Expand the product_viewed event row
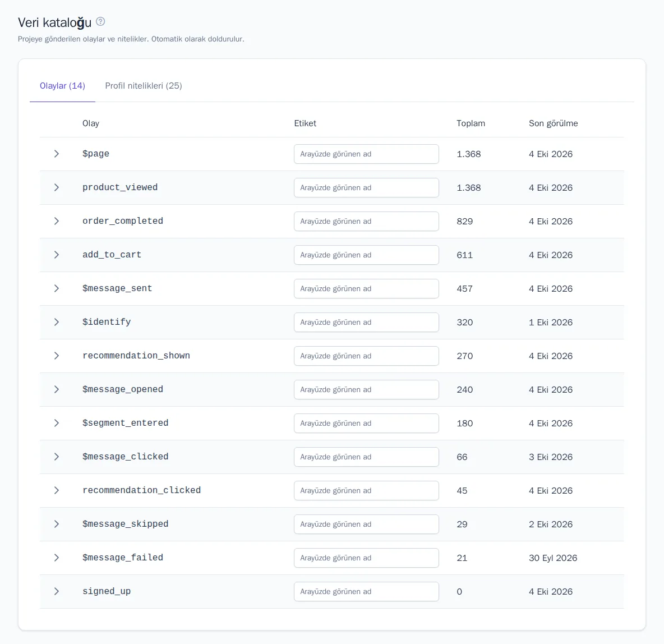Image resolution: width=664 pixels, height=644 pixels. pyautogui.click(x=56, y=187)
